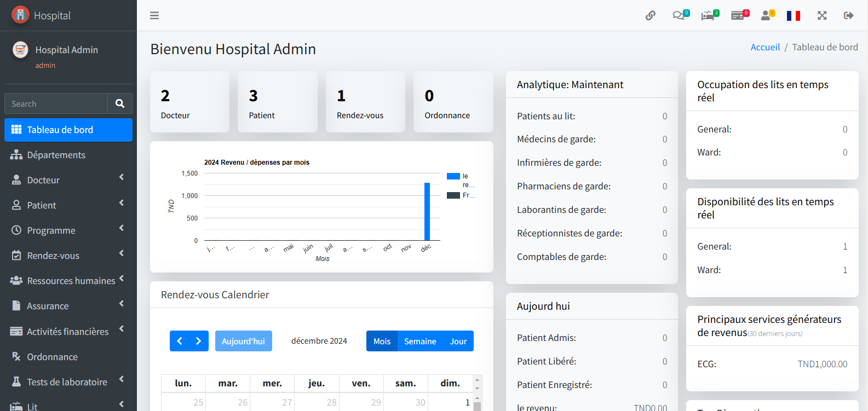
Task: Open the Rendez-vous sidebar menu
Action: click(x=68, y=256)
